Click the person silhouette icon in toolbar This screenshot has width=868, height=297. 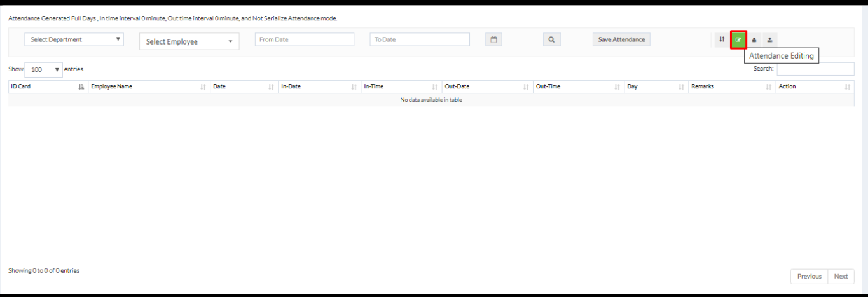point(754,39)
